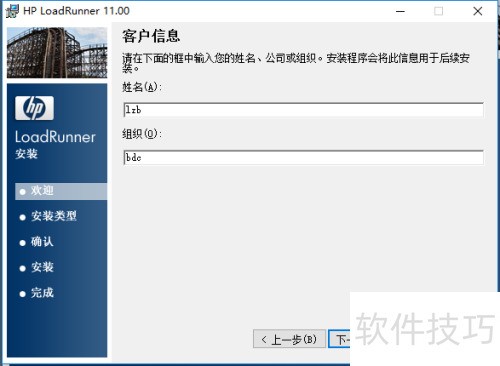Click the partly hidden 下一步 button
The image size is (500, 366).
pyautogui.click(x=339, y=339)
